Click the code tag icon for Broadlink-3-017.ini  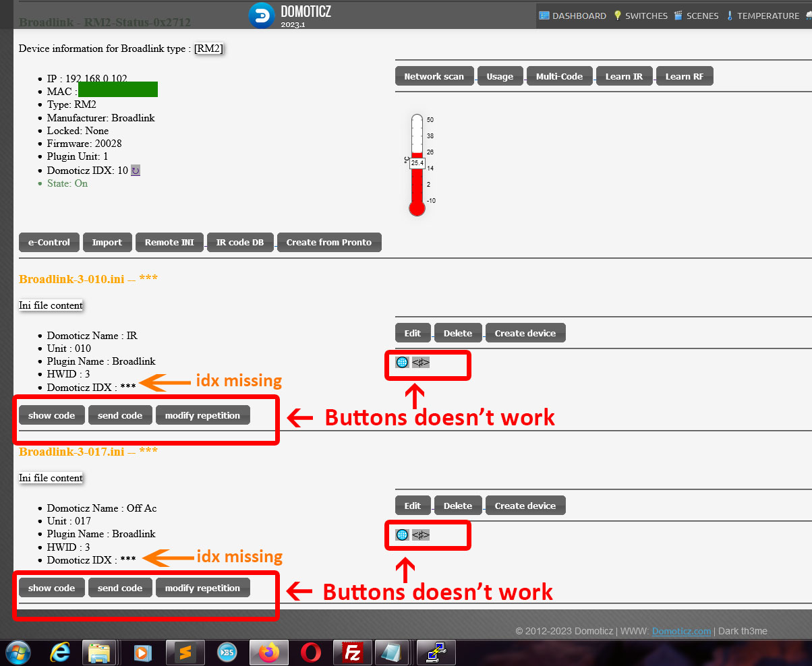pyautogui.click(x=421, y=535)
